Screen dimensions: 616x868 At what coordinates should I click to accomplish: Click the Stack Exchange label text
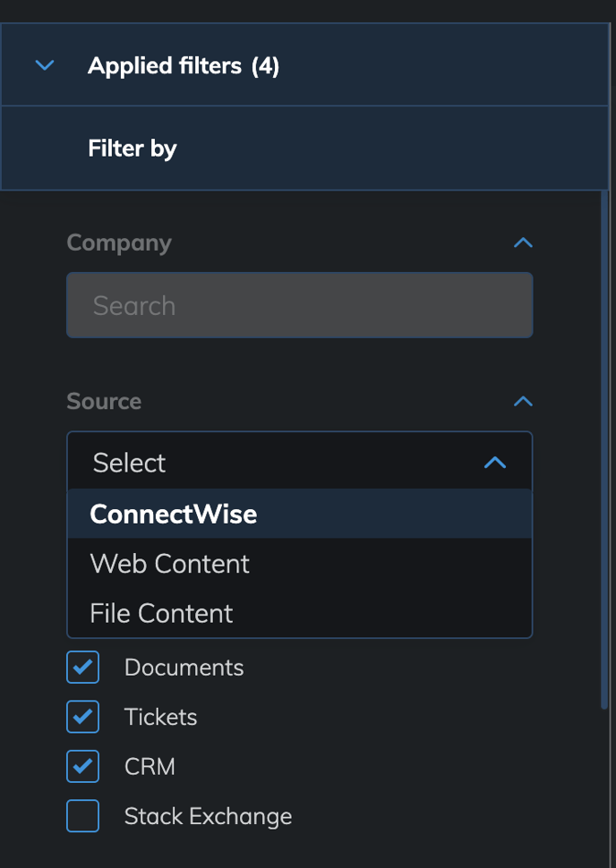(208, 816)
